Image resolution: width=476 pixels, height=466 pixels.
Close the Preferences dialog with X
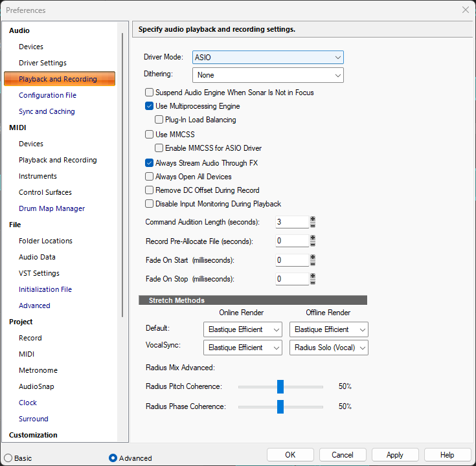coord(466,10)
